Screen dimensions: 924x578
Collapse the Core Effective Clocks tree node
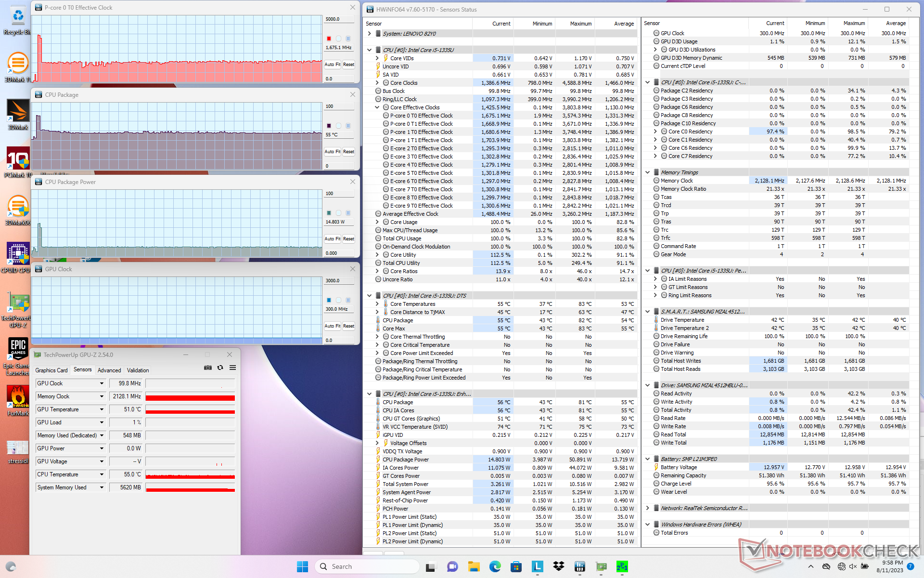pos(377,107)
